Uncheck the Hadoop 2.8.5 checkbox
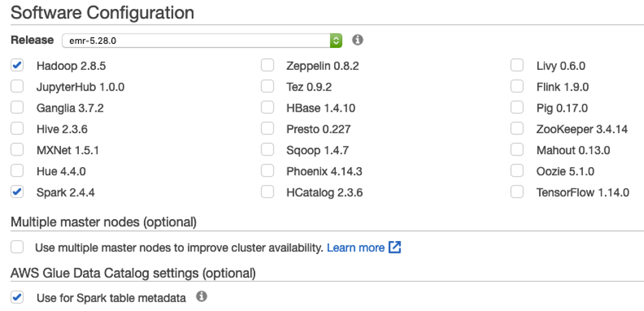The image size is (644, 311). click(17, 65)
